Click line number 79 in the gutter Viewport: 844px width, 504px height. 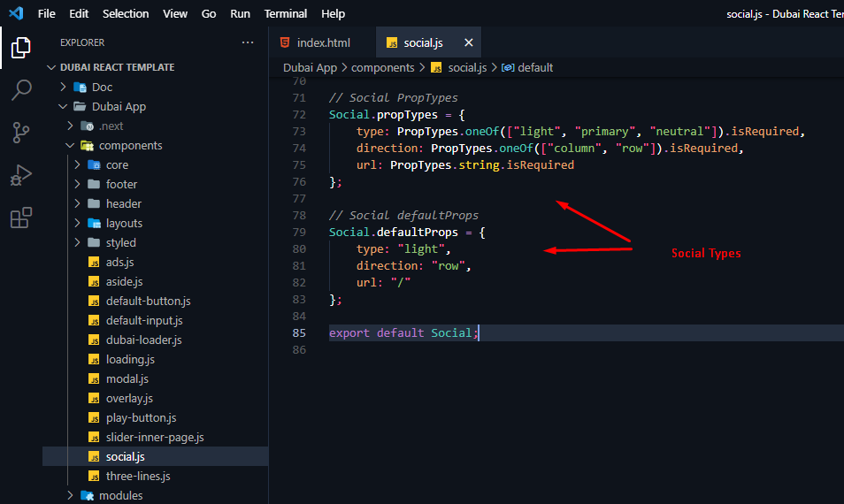coord(299,232)
